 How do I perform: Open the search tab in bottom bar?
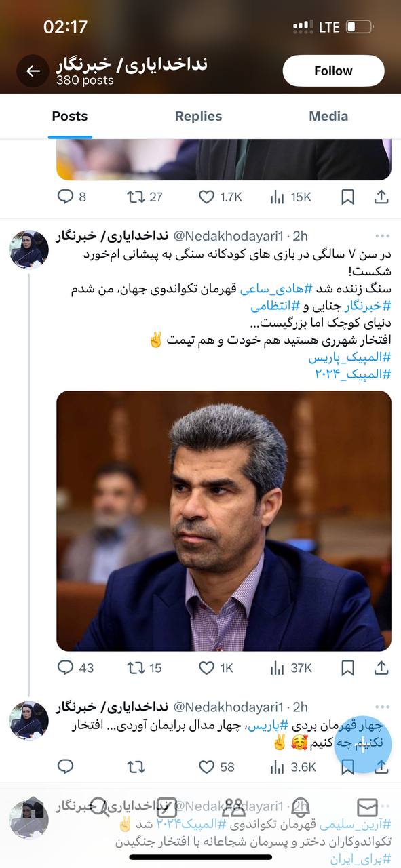point(100,807)
